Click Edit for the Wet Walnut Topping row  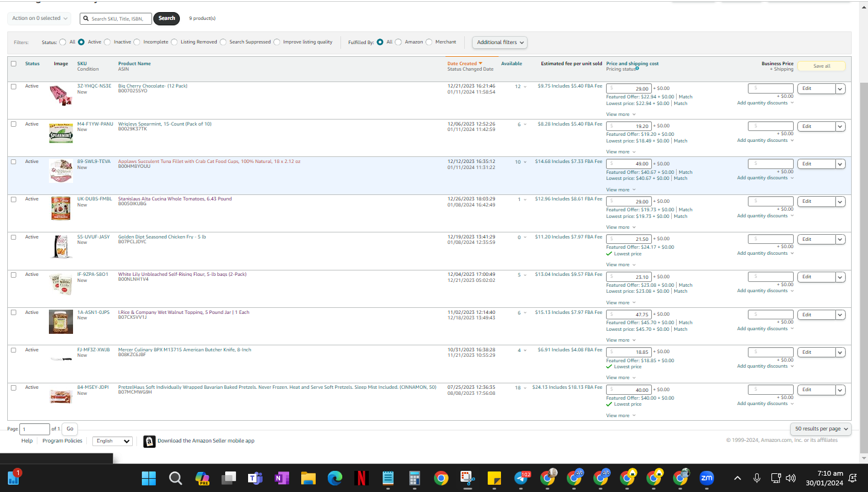(x=817, y=315)
